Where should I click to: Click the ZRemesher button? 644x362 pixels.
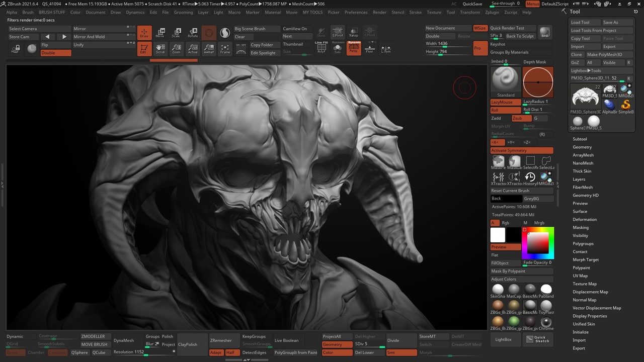point(221,340)
